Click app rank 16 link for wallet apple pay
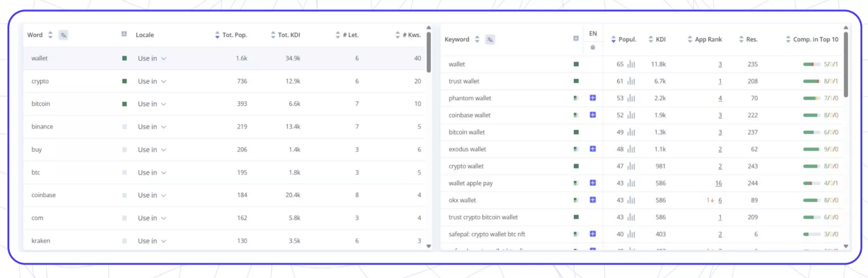Image resolution: width=868 pixels, height=278 pixels. [718, 183]
